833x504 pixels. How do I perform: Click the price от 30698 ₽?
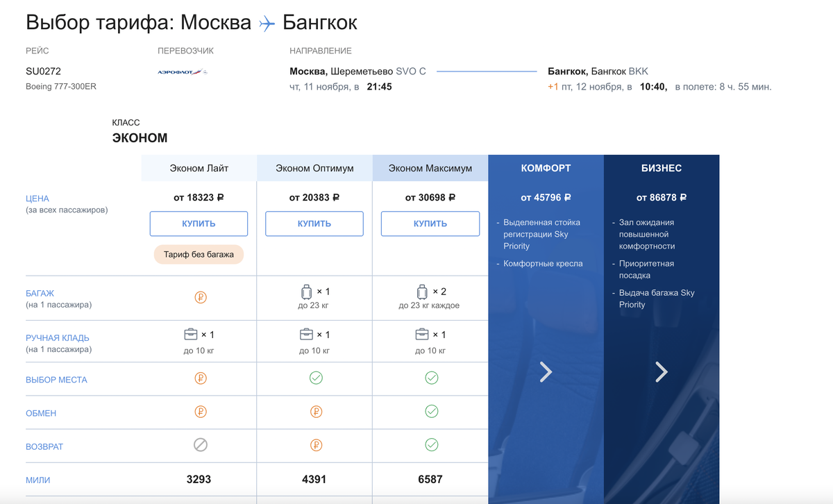click(x=430, y=197)
